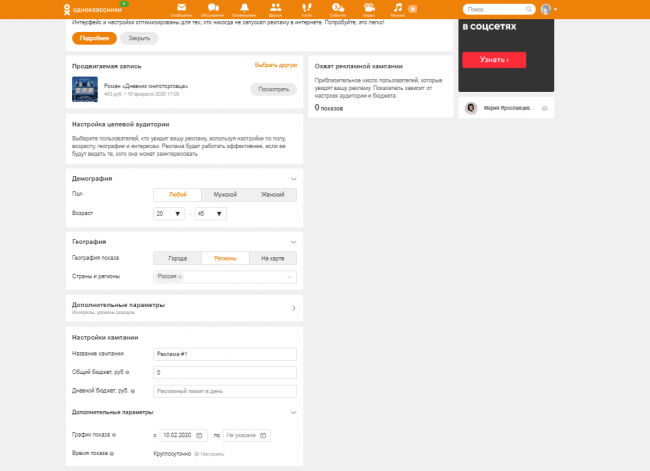
Task: Click the red Узнать ad button
Action: (494, 60)
